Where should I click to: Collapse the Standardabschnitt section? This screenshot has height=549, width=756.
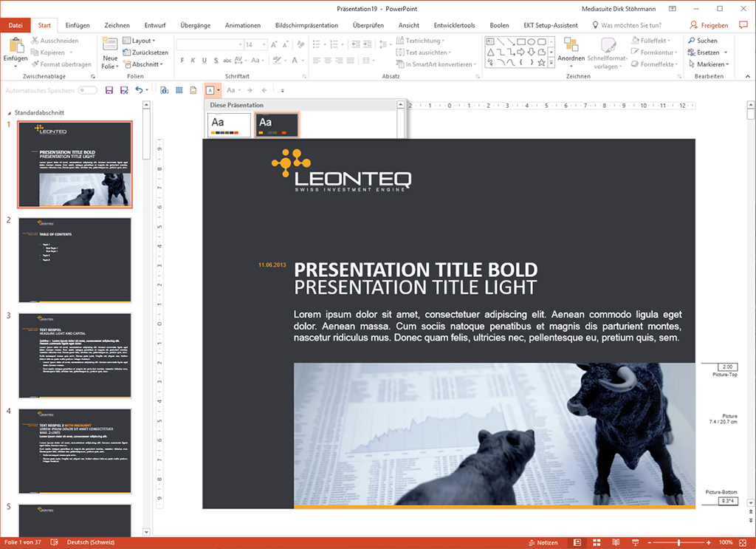tap(9, 113)
